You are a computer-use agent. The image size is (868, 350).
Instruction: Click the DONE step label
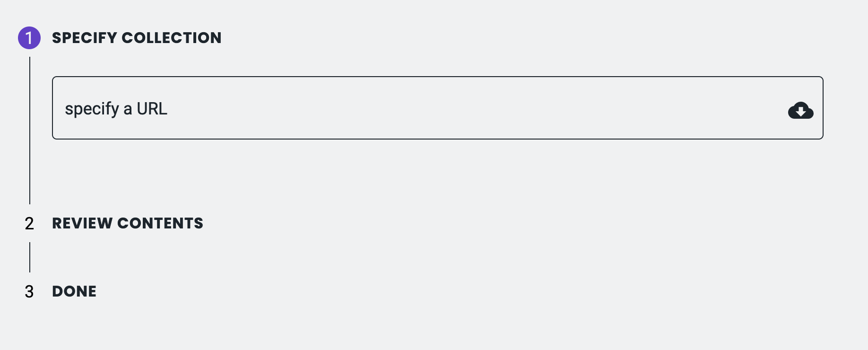pos(73,291)
